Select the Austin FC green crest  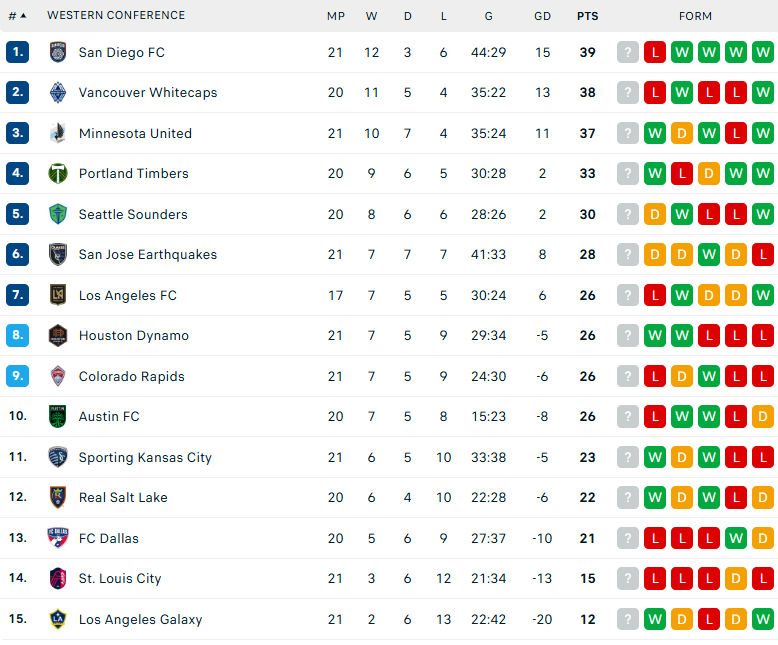click(58, 416)
